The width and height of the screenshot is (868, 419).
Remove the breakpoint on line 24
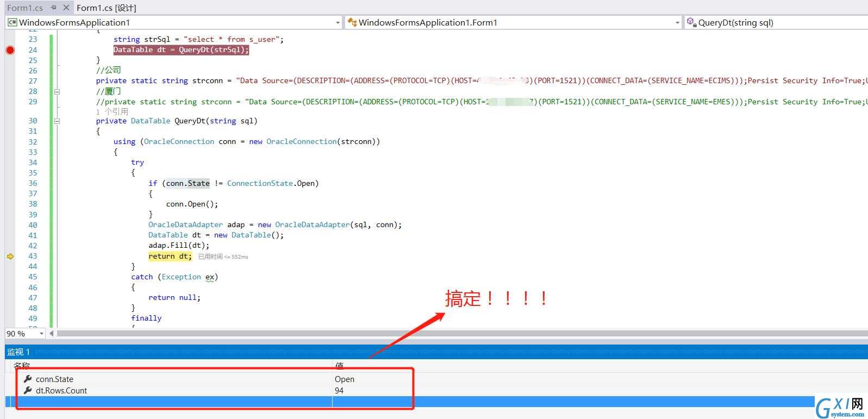(x=10, y=50)
